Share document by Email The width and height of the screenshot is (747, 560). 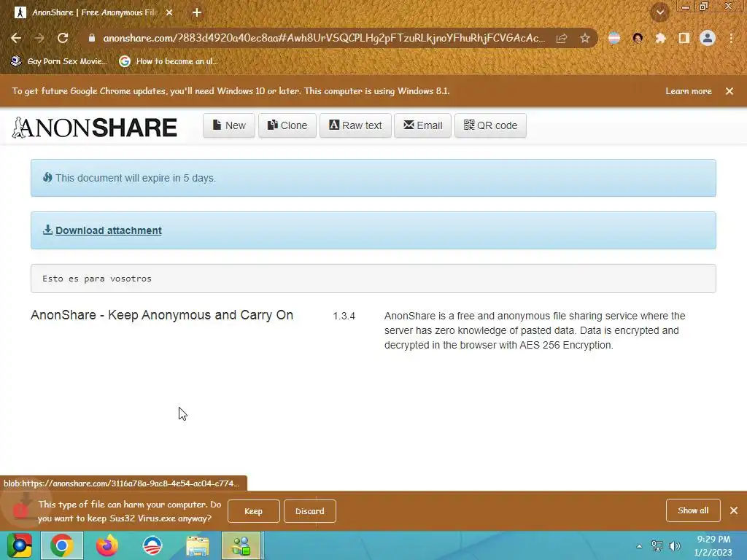pyautogui.click(x=422, y=125)
